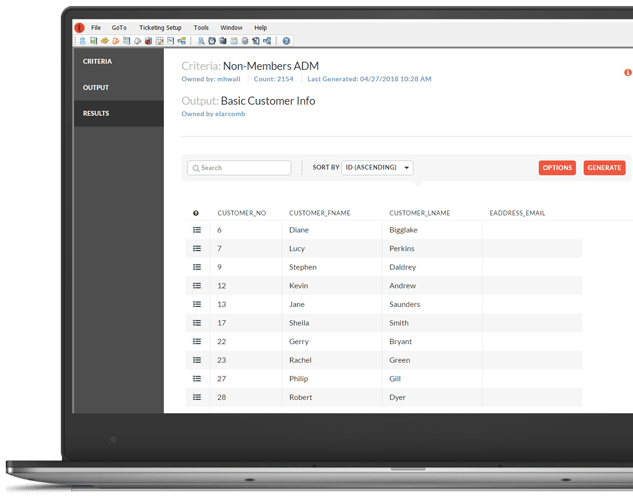The image size is (633, 496).
Task: Open the Sort By ID (Ascending) dropdown
Action: click(x=377, y=167)
